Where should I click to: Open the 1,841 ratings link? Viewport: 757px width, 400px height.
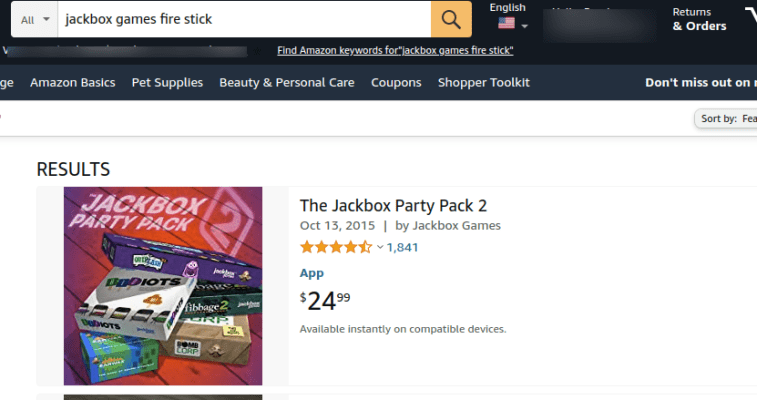pyautogui.click(x=402, y=247)
